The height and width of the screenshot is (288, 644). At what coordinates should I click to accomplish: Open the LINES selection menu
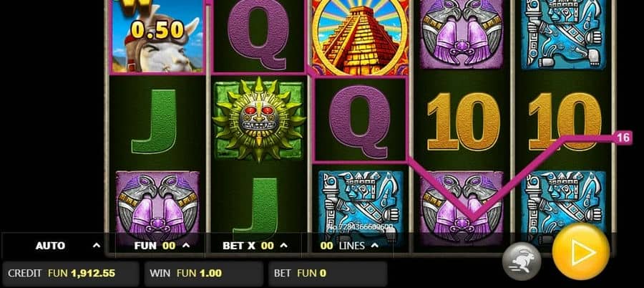348,246
